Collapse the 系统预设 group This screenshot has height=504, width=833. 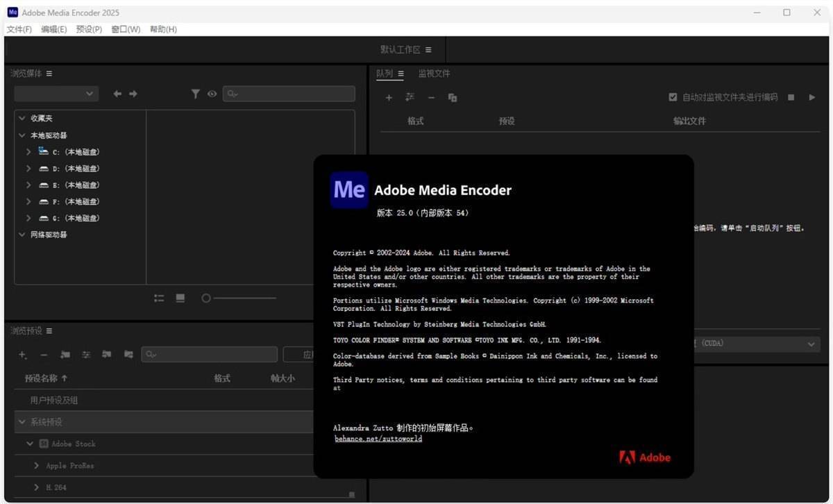(22, 422)
